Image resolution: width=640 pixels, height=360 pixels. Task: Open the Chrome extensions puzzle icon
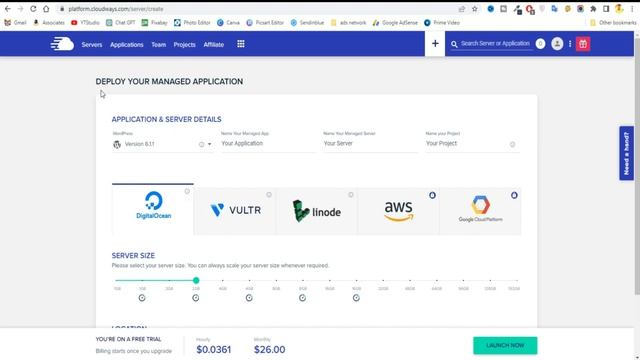pyautogui.click(x=593, y=9)
